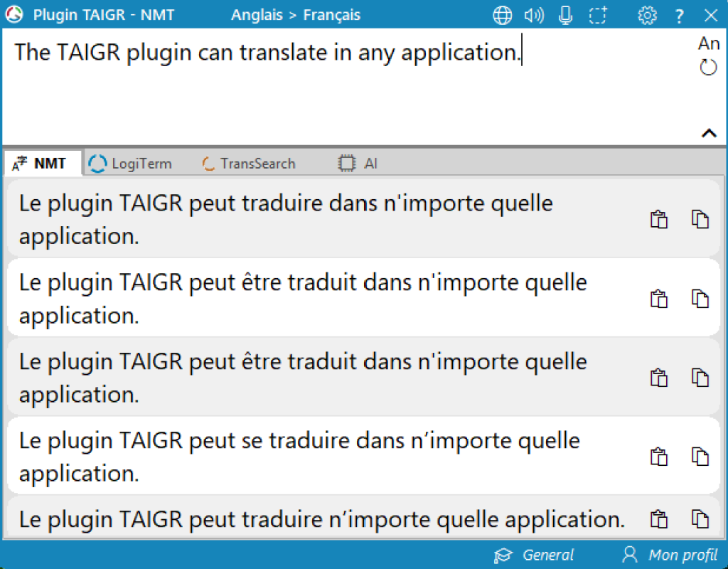This screenshot has height=569, width=728.
Task: Collapse the source text panel chevron
Action: [x=709, y=132]
